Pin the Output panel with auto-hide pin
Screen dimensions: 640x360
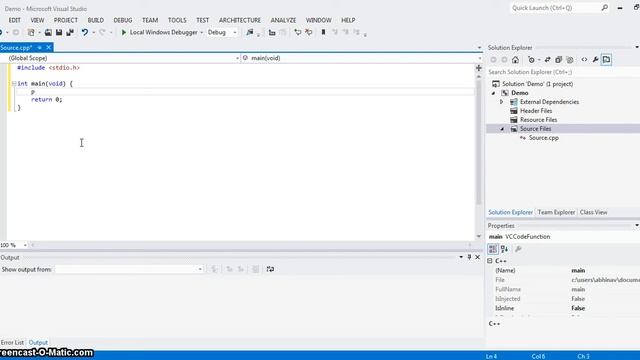pos(469,257)
